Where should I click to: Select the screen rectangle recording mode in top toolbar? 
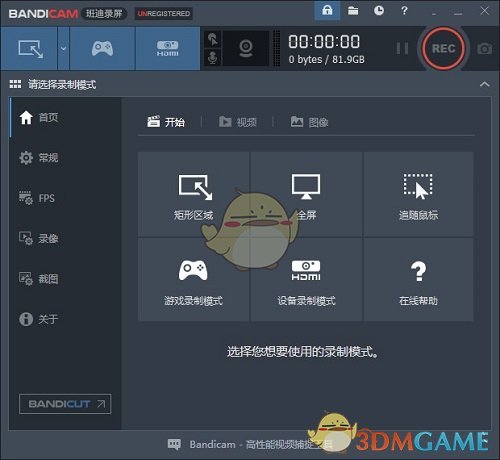pyautogui.click(x=29, y=49)
